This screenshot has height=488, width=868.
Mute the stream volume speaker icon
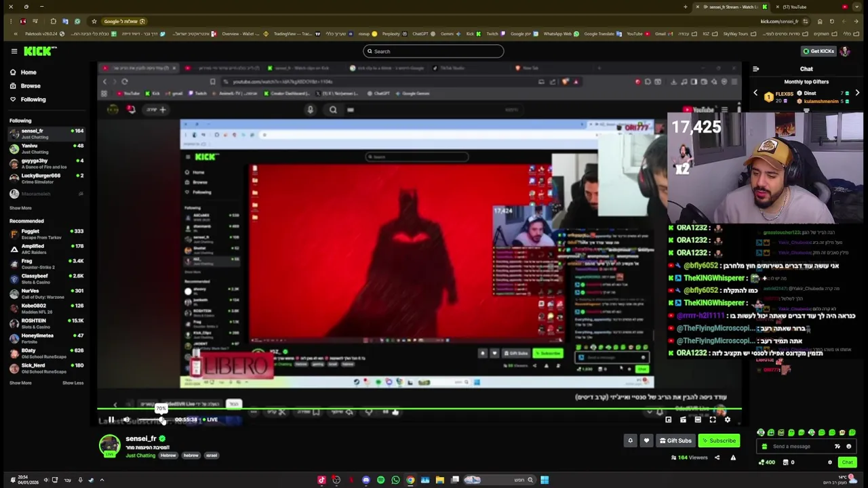click(x=126, y=420)
